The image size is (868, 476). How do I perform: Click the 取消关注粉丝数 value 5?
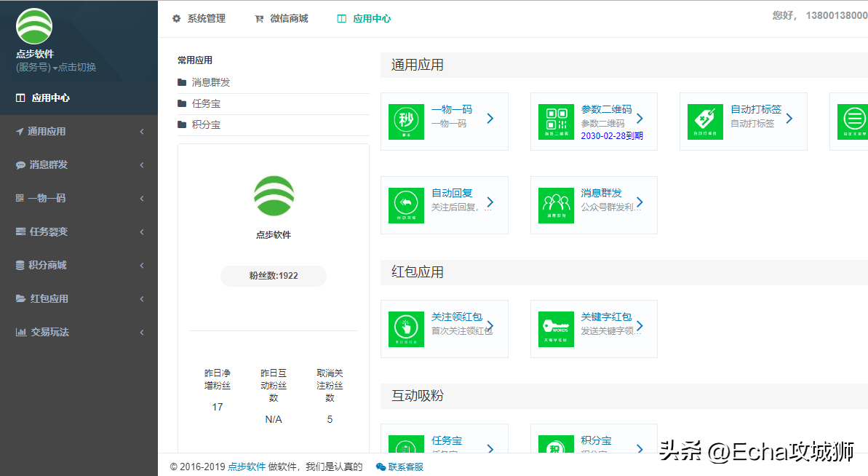point(330,419)
